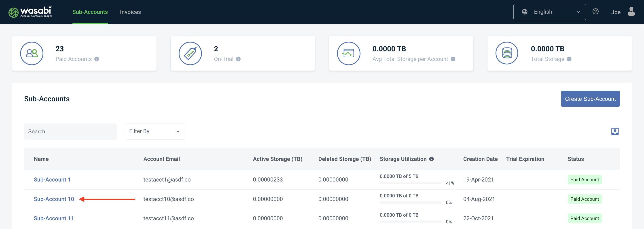Viewport: 644px width, 229px height.
Task: Show Avg Total Storage per Account info icon
Action: tap(453, 59)
